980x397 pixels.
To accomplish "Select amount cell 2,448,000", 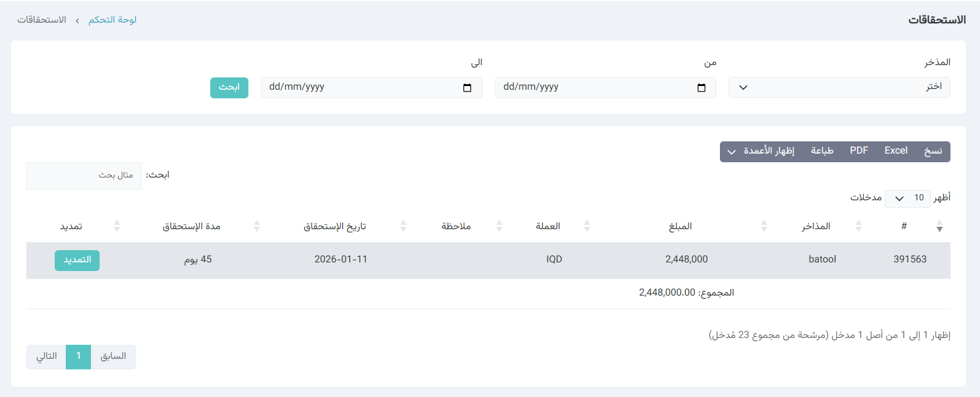I will [686, 260].
